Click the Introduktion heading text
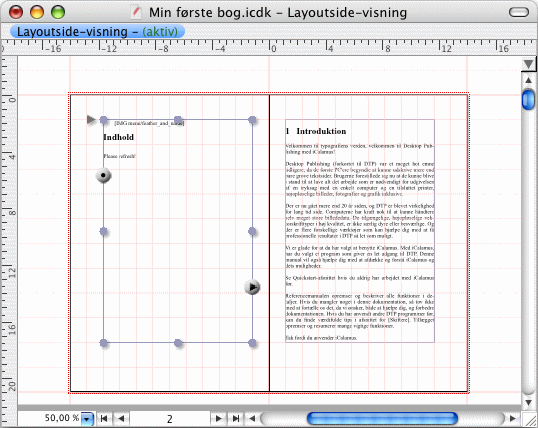The height and width of the screenshot is (428, 538). (x=321, y=131)
